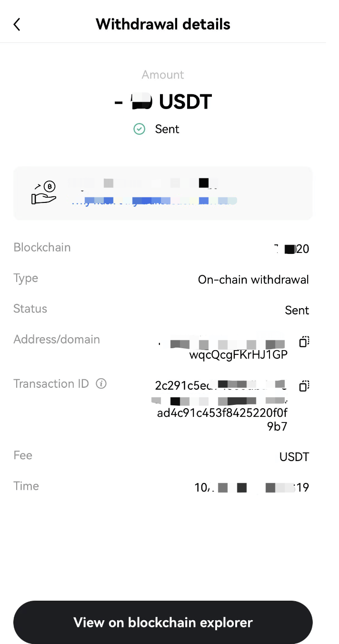Click the green checkmark icon beside Sent
Screen dimensions: 339x644
pos(139,129)
